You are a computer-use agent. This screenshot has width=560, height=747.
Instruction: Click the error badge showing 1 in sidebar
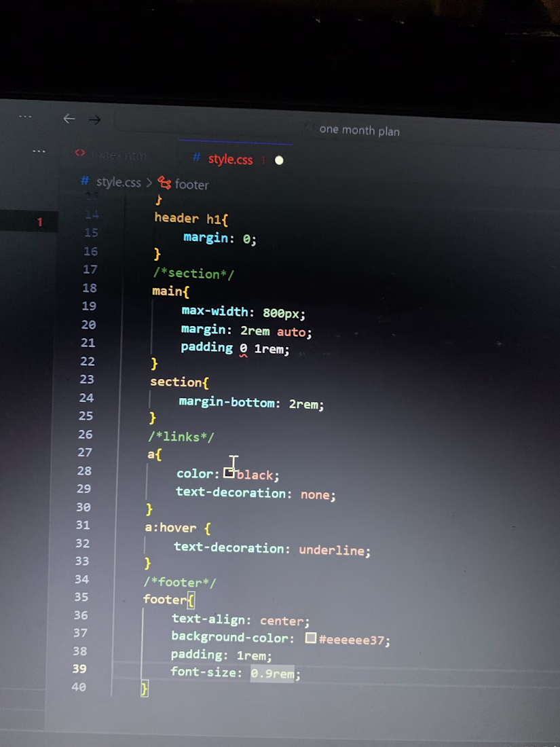40,222
